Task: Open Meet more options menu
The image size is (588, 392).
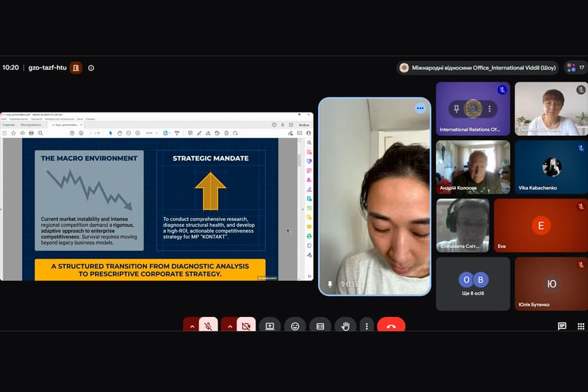Action: tap(367, 325)
